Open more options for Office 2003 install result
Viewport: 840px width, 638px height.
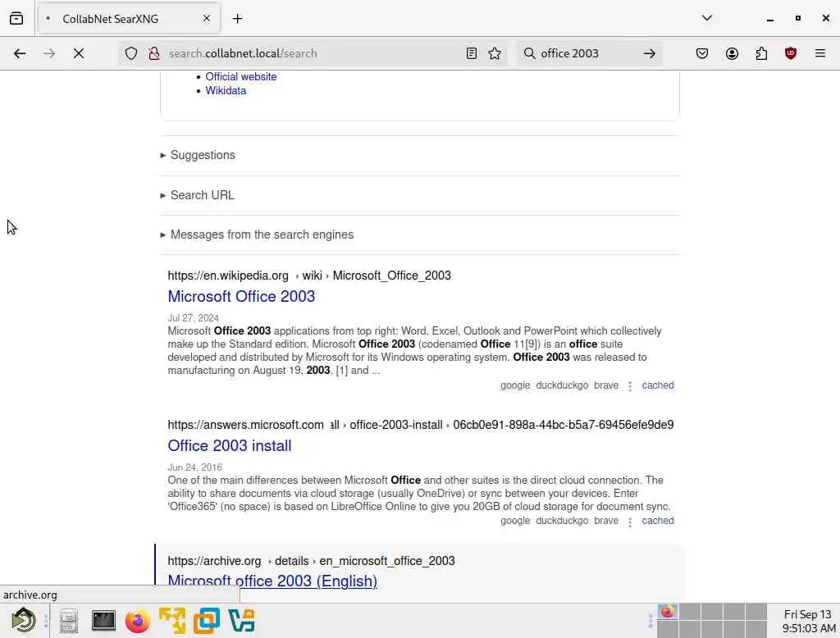pos(630,522)
